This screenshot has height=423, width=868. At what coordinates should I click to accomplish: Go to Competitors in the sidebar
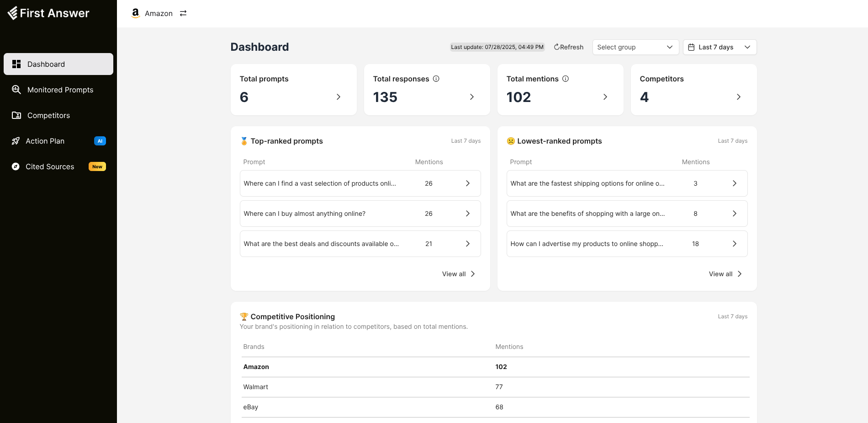click(48, 115)
